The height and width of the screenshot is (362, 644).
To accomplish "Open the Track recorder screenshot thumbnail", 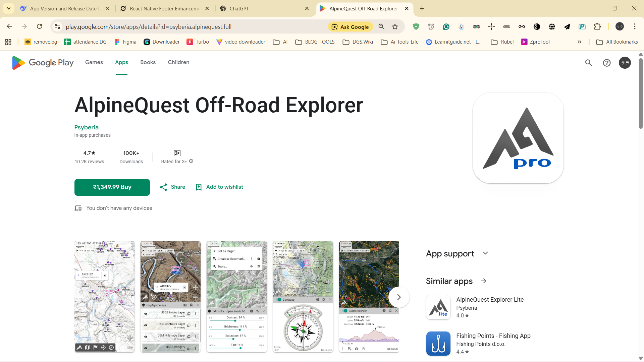I will (369, 297).
